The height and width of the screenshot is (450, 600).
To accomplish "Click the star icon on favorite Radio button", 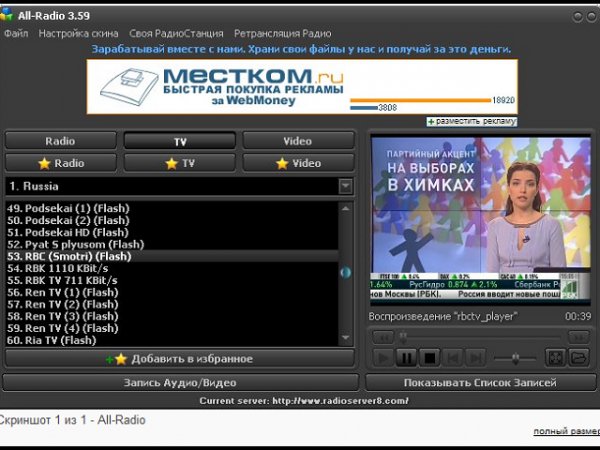I will (44, 164).
